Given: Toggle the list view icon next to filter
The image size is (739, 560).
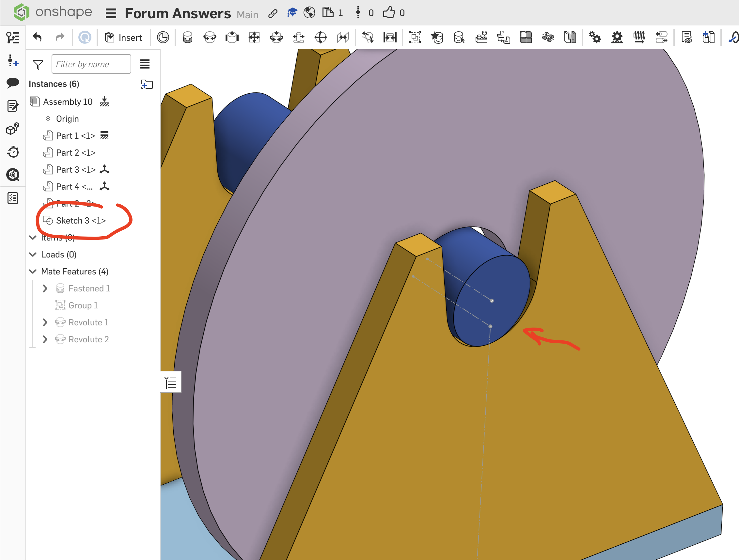Looking at the screenshot, I should (x=145, y=64).
